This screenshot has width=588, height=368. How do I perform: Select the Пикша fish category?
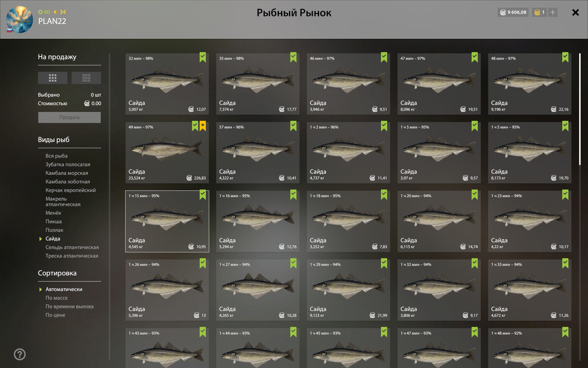pyautogui.click(x=54, y=221)
